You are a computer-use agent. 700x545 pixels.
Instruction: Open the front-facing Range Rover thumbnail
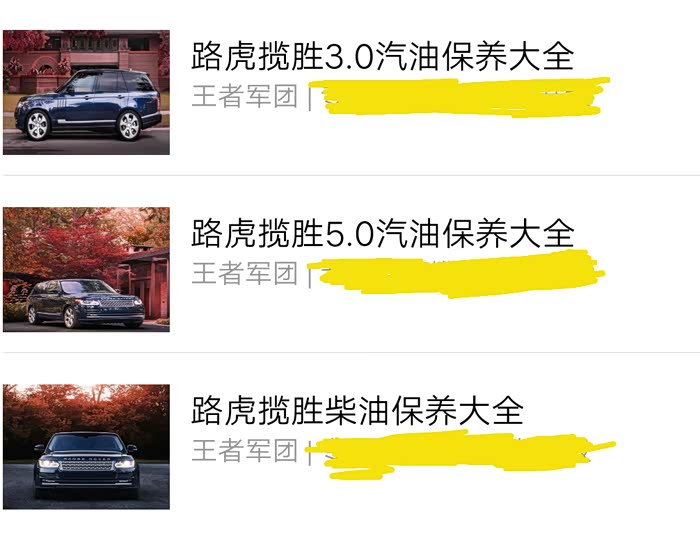tap(86, 447)
